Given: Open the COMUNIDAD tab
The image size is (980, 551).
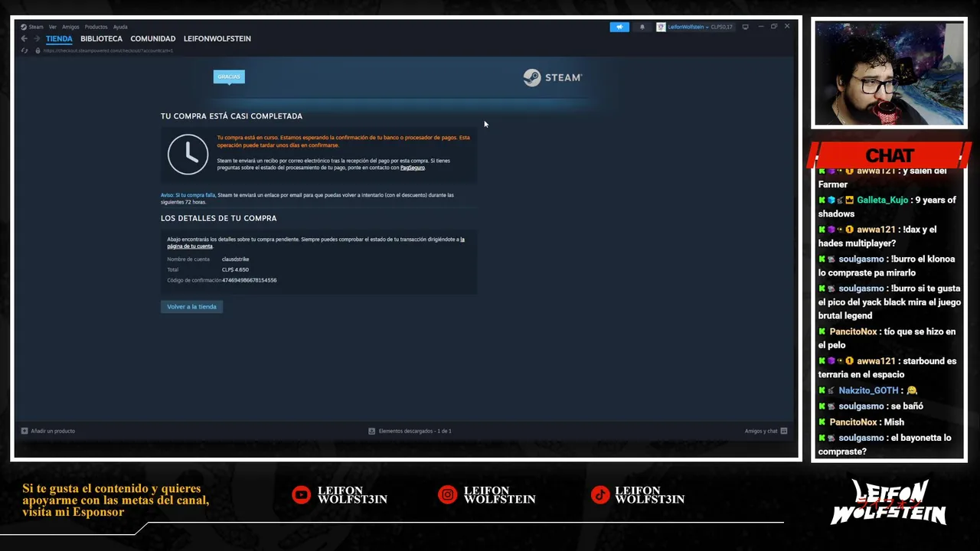Looking at the screenshot, I should pos(152,39).
